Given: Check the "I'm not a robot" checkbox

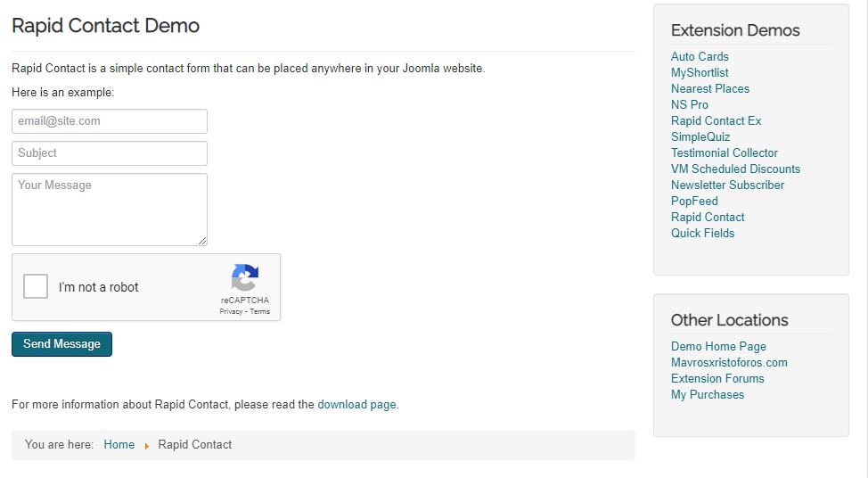Looking at the screenshot, I should 36,286.
